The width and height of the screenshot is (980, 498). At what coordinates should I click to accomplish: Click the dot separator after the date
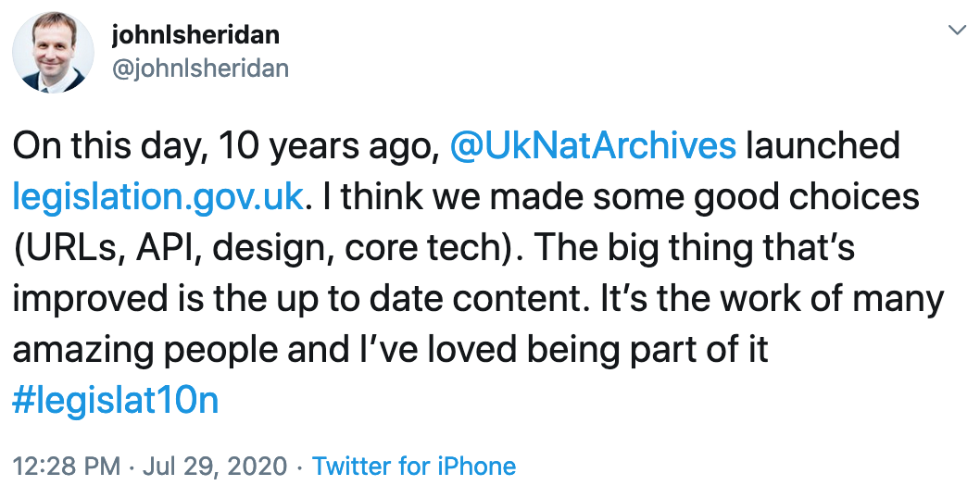(x=300, y=466)
